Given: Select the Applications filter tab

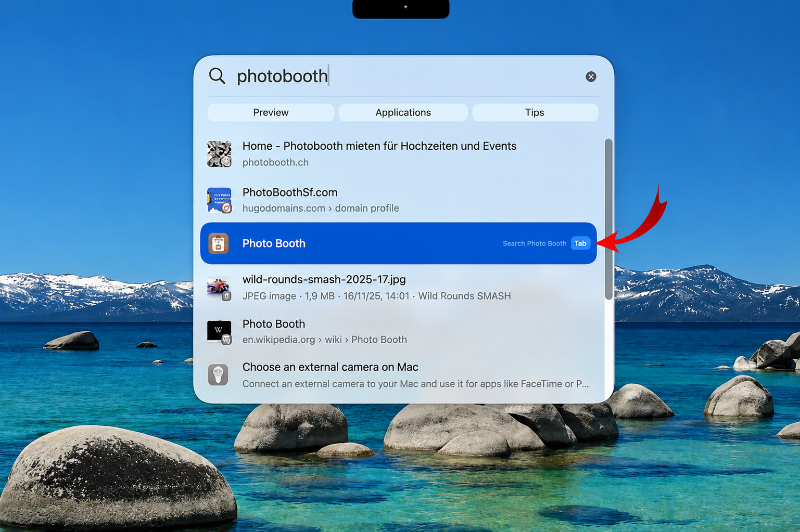Looking at the screenshot, I should (x=403, y=113).
